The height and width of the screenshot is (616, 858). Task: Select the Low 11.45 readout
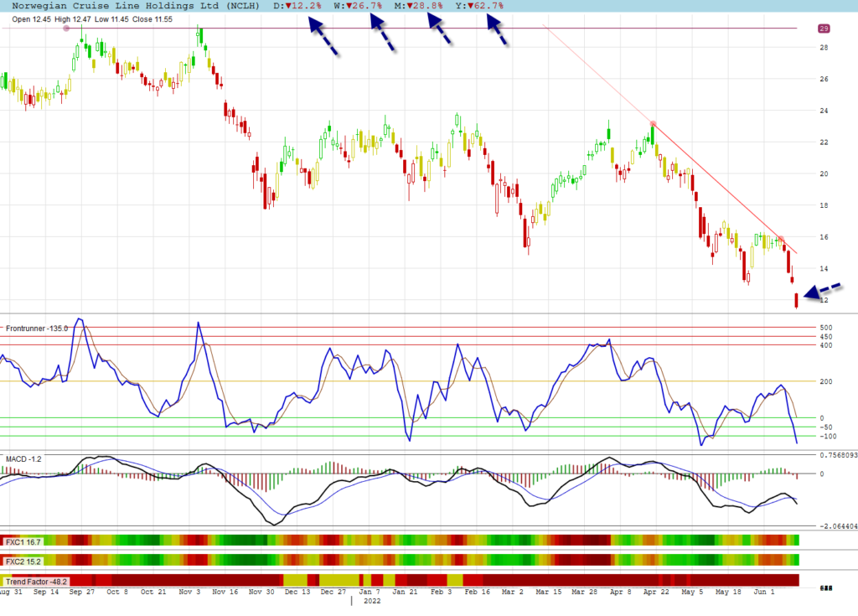[111, 19]
